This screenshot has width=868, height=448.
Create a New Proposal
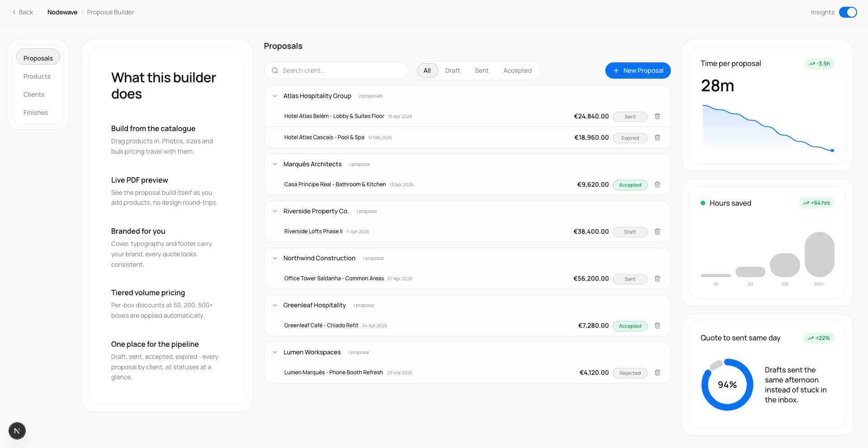click(x=637, y=71)
